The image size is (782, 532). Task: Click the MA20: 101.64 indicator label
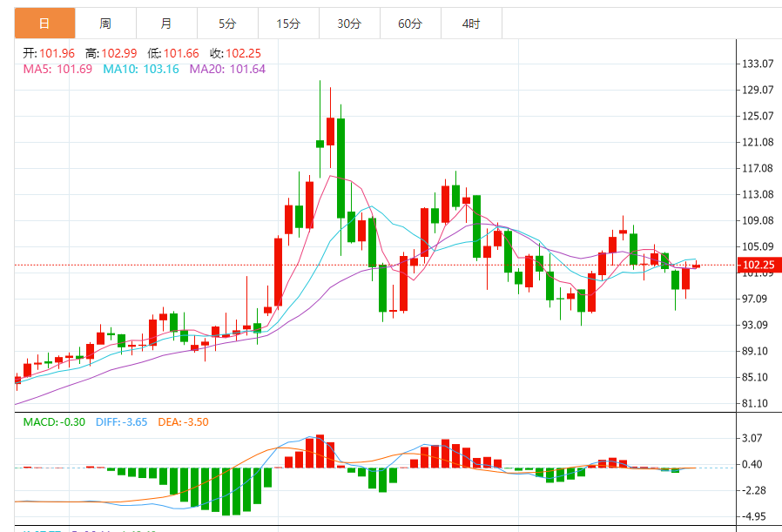pyautogui.click(x=227, y=70)
